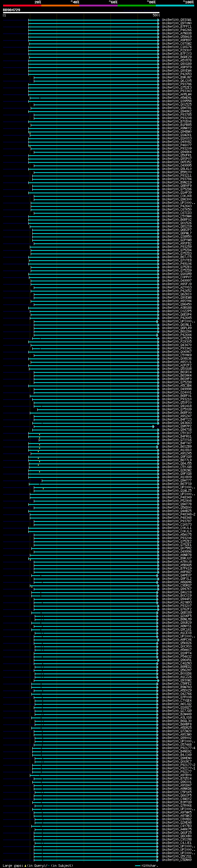This screenshot has height=868, width=197.
Task: Select hit label UniRef100_P52908
Action: 176,501
